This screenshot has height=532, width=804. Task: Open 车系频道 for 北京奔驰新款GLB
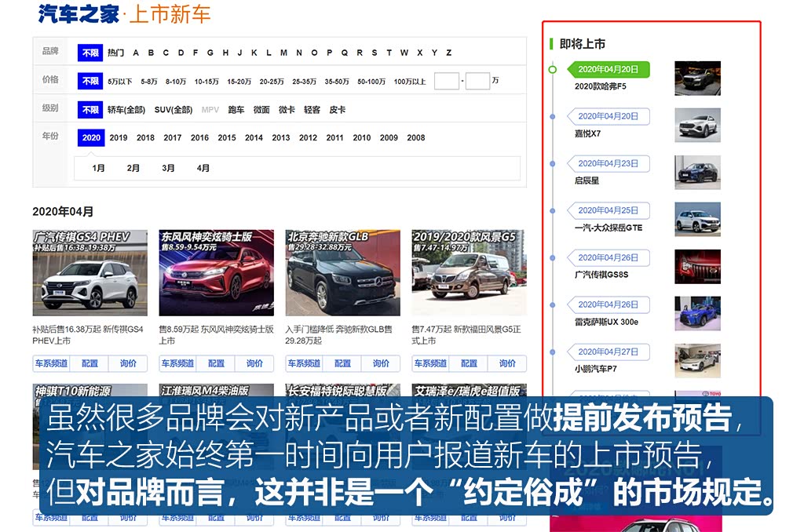(x=304, y=363)
